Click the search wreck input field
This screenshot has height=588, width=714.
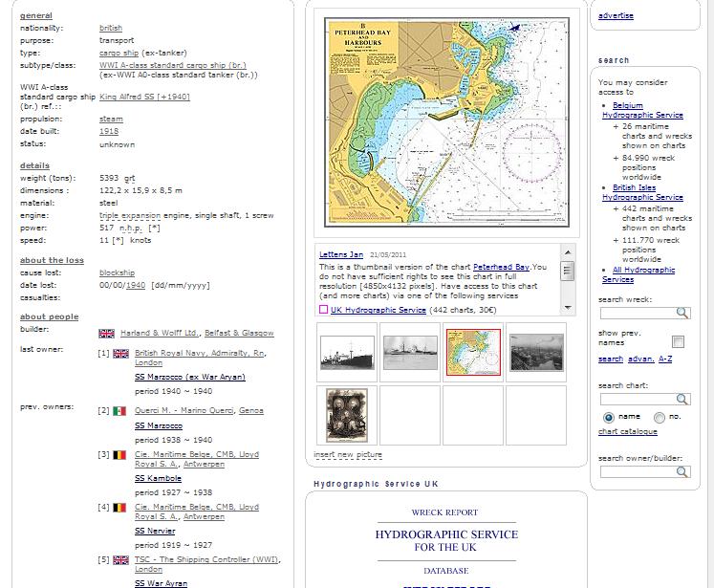[x=638, y=313]
